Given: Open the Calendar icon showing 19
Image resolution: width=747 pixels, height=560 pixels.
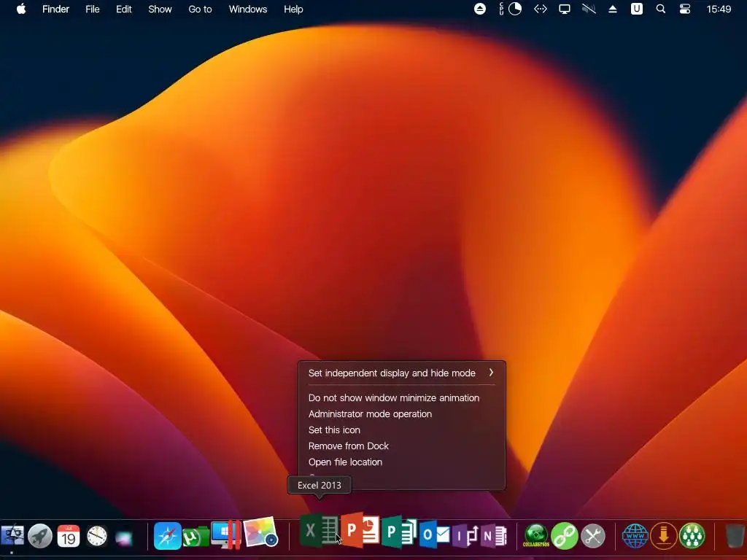Looking at the screenshot, I should tap(68, 536).
